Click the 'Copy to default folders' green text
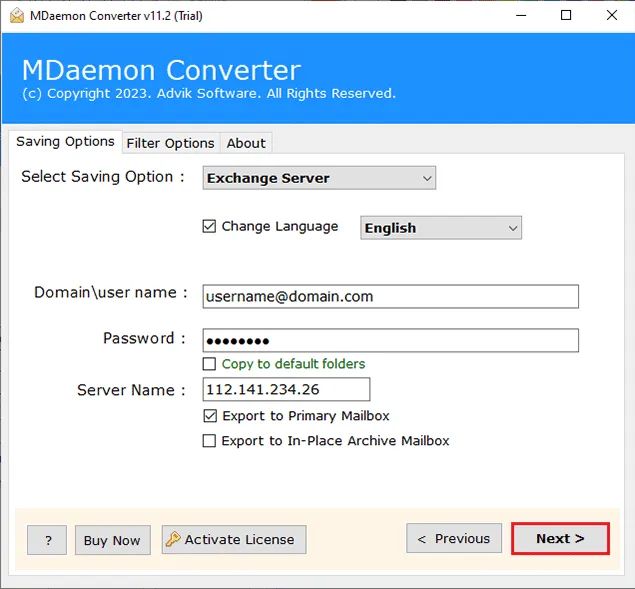The width and height of the screenshot is (635, 589). pyautogui.click(x=293, y=364)
